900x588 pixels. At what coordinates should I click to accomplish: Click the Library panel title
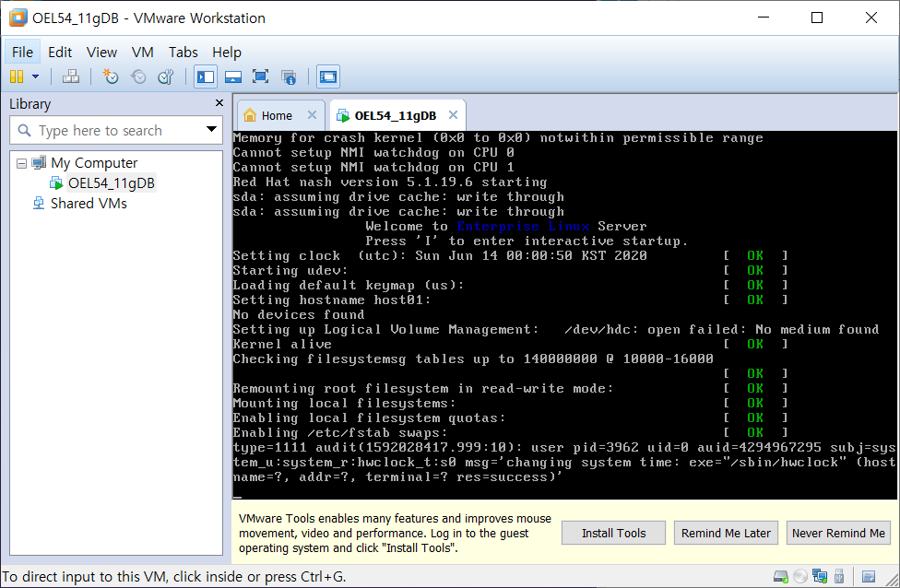(30, 104)
